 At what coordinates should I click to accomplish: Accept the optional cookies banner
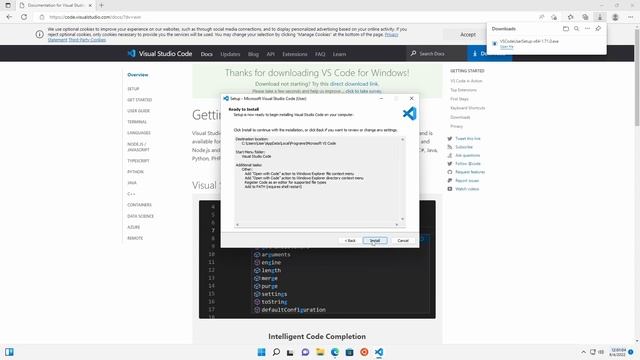pos(468,35)
